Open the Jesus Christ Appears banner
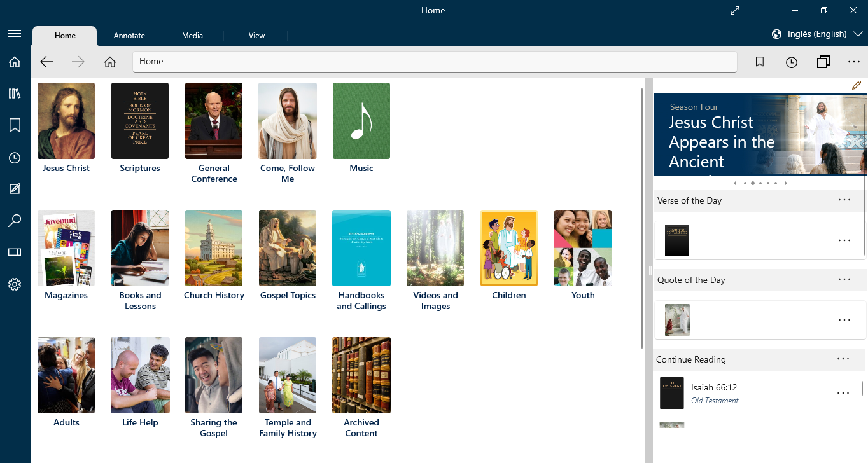The width and height of the screenshot is (868, 463). coord(760,135)
